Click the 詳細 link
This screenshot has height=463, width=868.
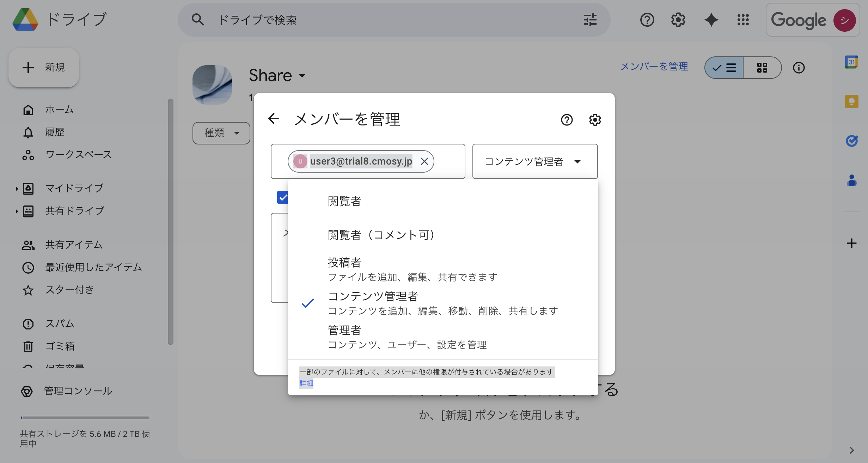(306, 383)
